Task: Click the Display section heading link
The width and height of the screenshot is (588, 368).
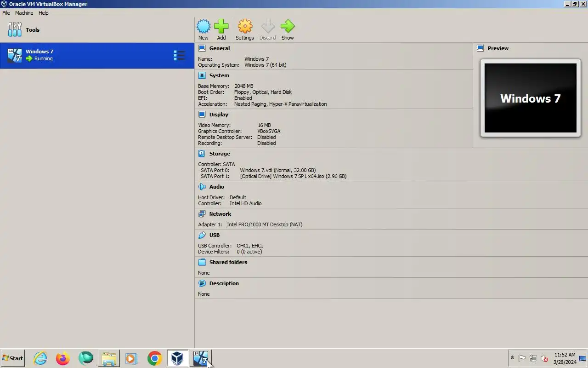Action: (219, 115)
